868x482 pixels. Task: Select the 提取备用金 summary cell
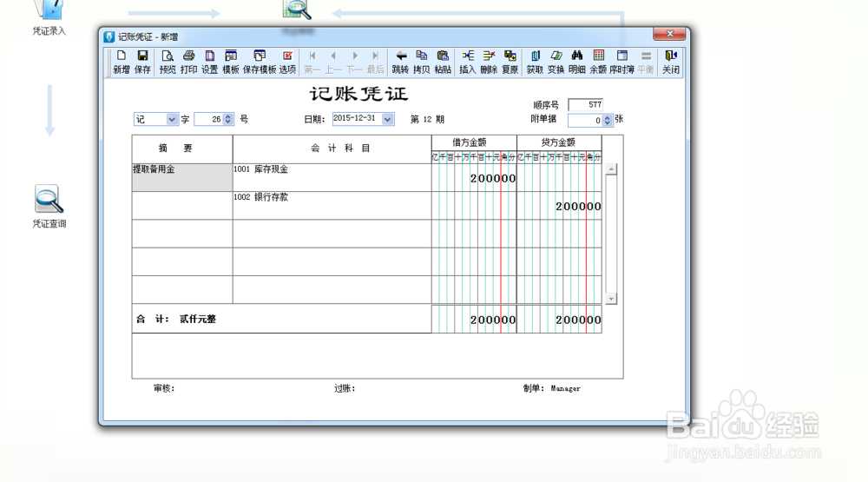pos(182,177)
